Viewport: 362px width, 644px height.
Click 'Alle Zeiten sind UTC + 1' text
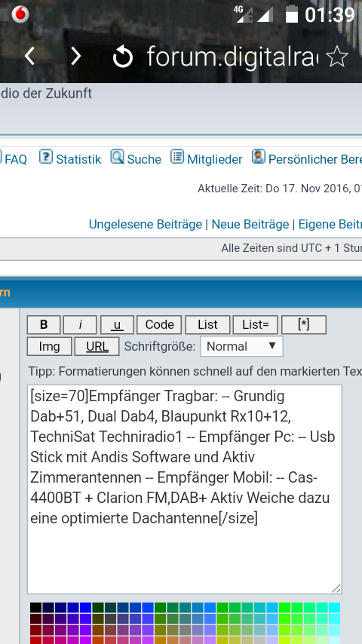pos(291,248)
